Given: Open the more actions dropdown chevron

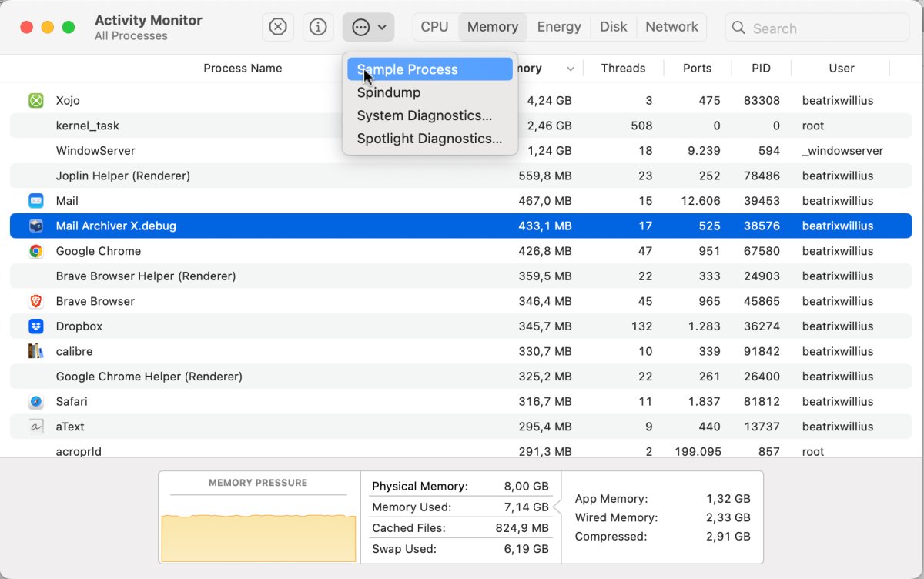Looking at the screenshot, I should click(382, 26).
